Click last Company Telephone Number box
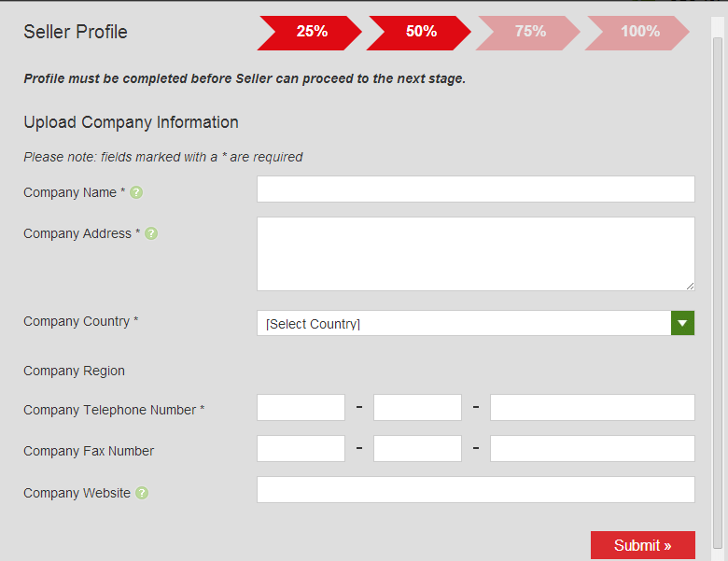 [x=592, y=408]
